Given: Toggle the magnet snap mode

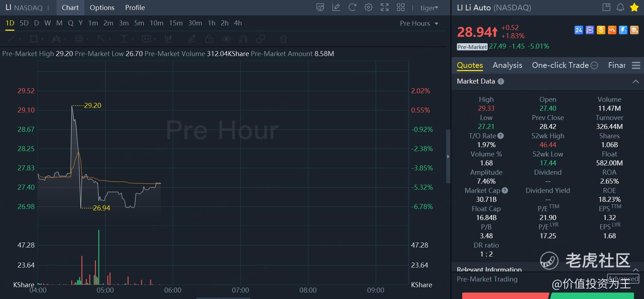Looking at the screenshot, I should [243, 39].
